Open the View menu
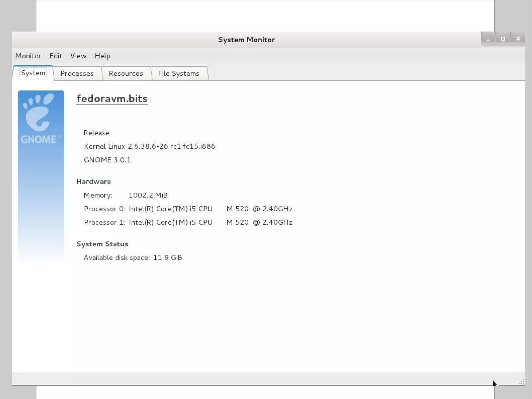This screenshot has height=399, width=532. [78, 56]
